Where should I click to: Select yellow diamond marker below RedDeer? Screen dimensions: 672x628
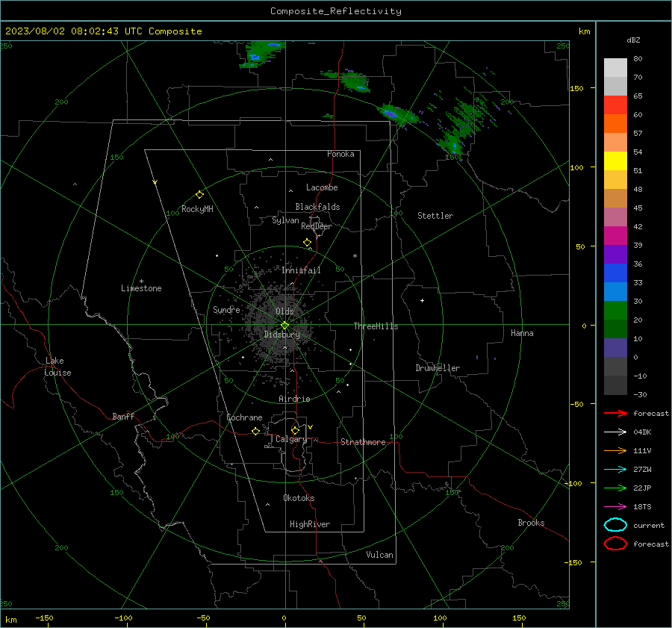click(x=308, y=243)
